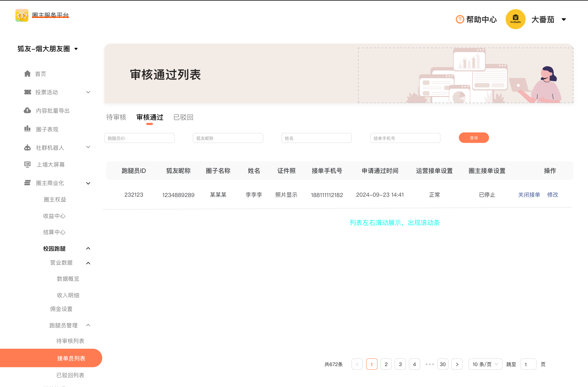This screenshot has width=588, height=387.
Task: Switch to the 已驳回 tab
Action: pos(183,117)
